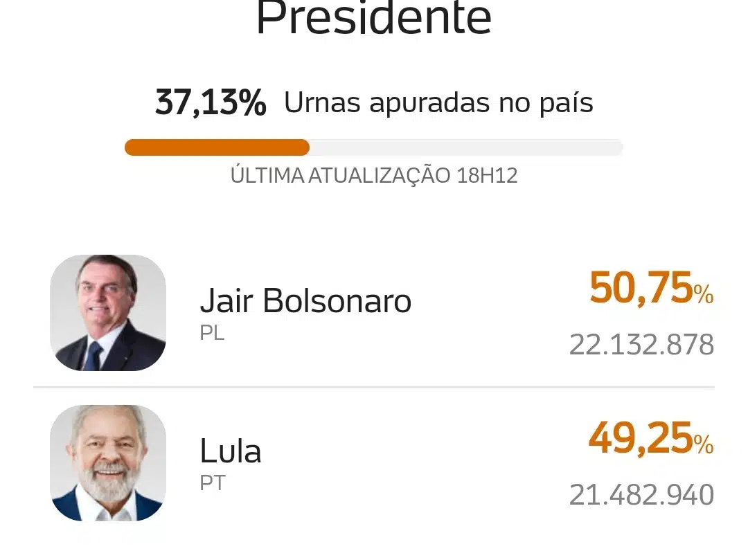The width and height of the screenshot is (748, 560).
Task: Click the vote count 22.132.878
Action: [x=641, y=345]
